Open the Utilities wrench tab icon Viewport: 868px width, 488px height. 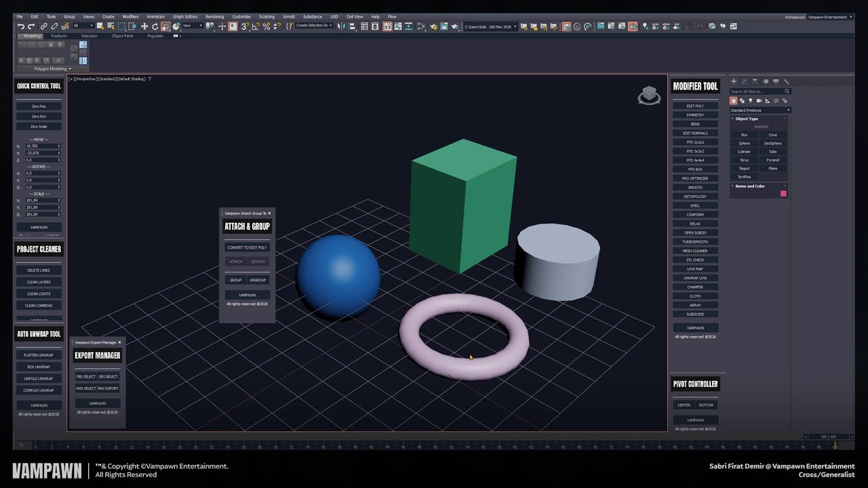point(787,81)
